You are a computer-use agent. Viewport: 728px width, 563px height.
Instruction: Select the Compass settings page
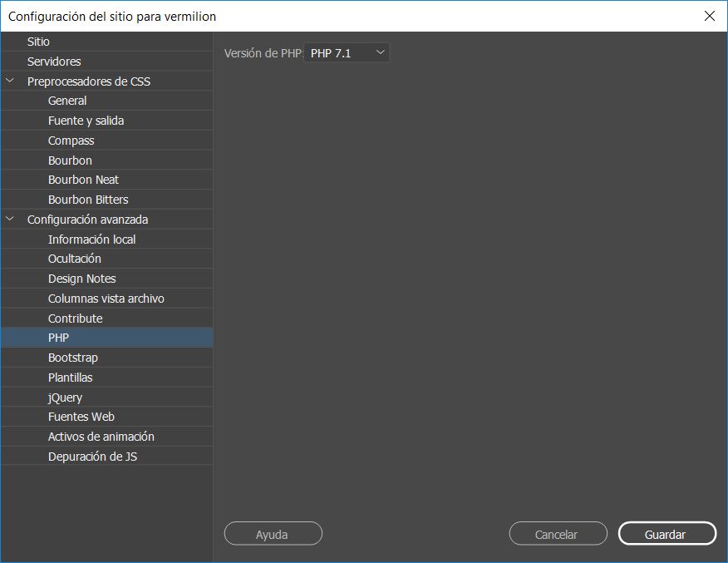[71, 140]
